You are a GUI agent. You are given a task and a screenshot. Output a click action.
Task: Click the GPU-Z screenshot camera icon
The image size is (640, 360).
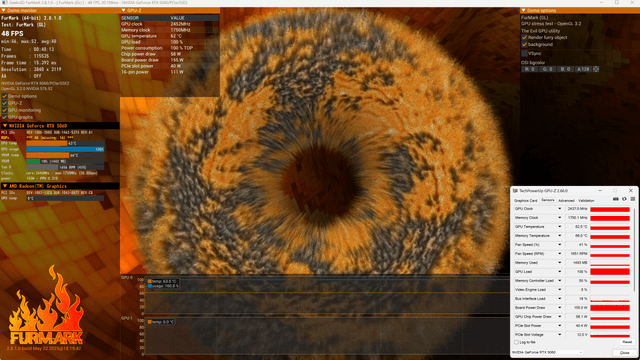[x=616, y=199]
